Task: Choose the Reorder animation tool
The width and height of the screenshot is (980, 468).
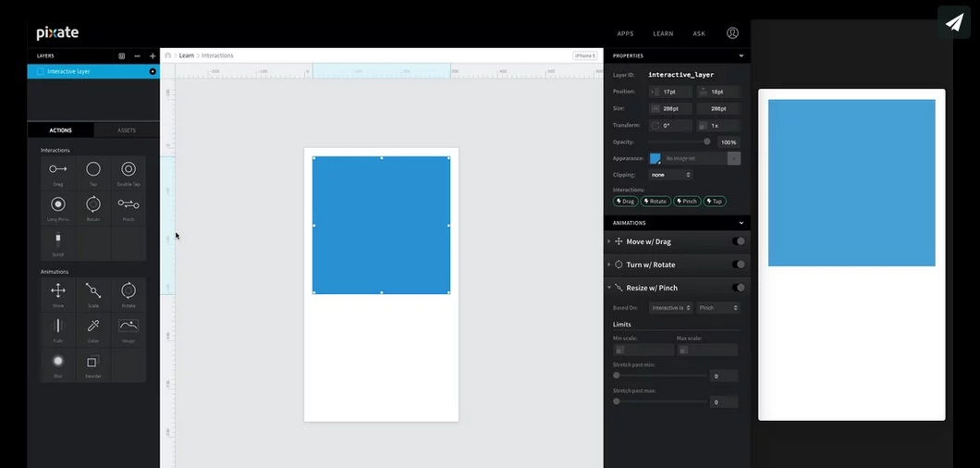Action: point(93,364)
